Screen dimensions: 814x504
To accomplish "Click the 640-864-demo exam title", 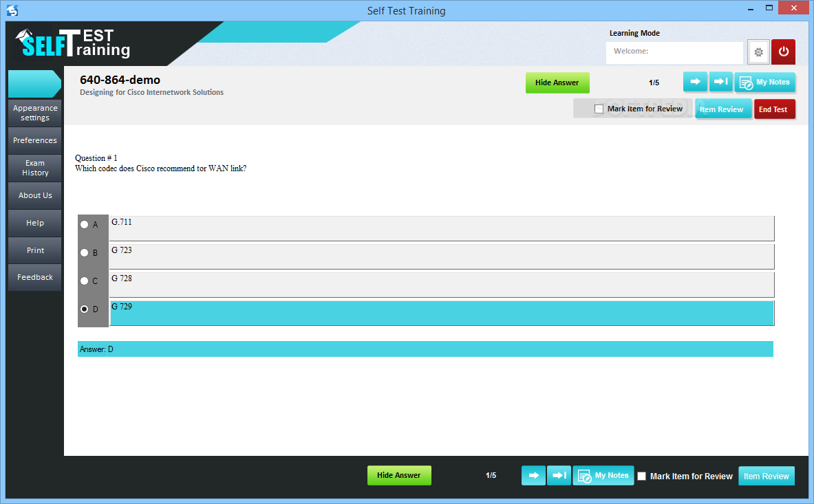I will (x=120, y=80).
